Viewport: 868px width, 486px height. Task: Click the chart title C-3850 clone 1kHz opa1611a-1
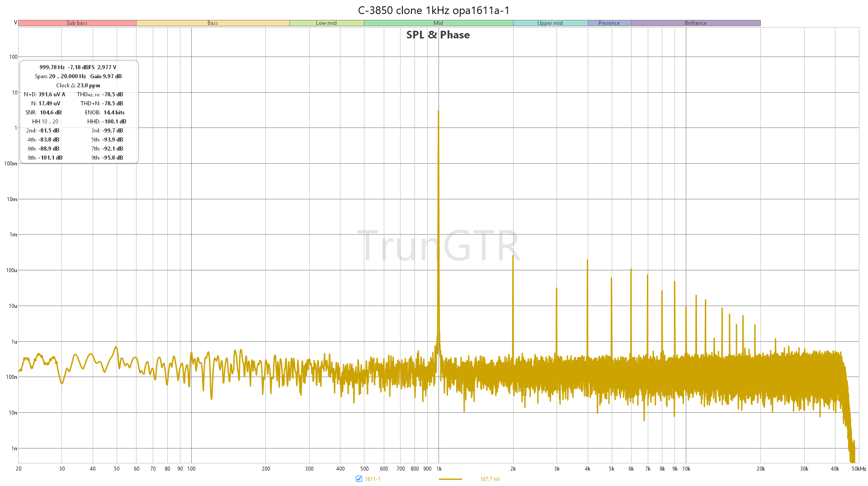point(434,10)
